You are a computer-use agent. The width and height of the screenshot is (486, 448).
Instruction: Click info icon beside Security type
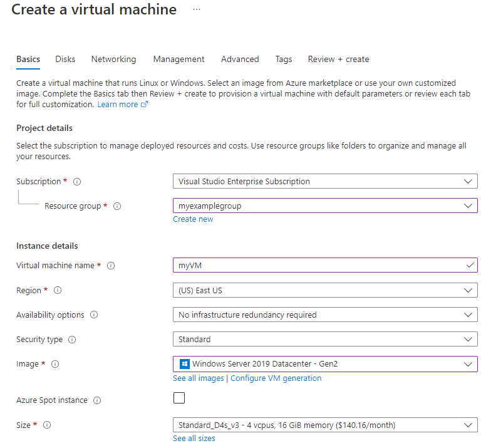pos(72,340)
